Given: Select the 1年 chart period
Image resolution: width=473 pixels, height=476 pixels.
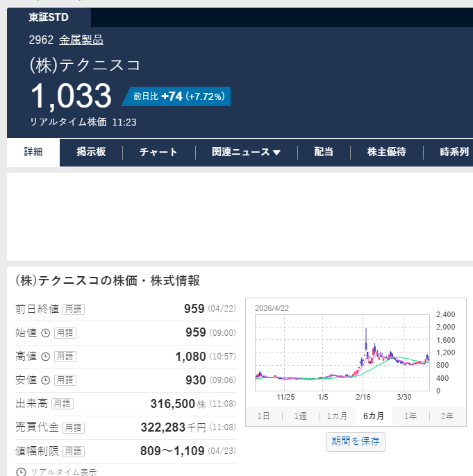Looking at the screenshot, I should [410, 416].
